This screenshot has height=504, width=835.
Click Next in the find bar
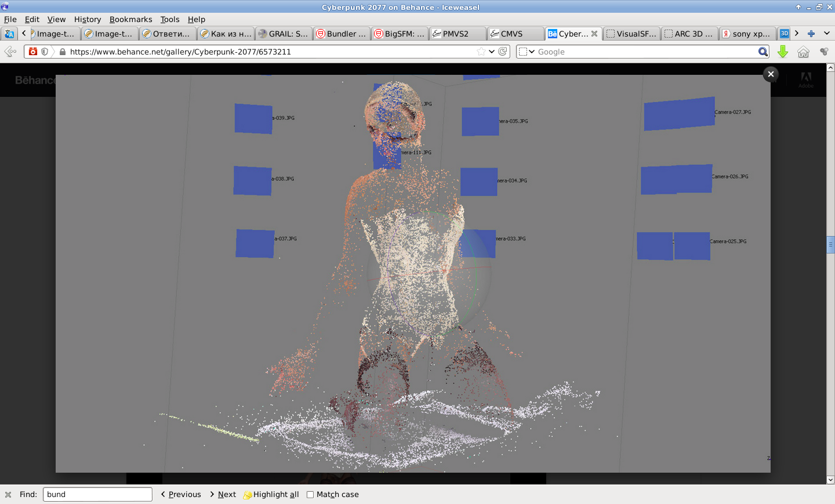tap(223, 495)
